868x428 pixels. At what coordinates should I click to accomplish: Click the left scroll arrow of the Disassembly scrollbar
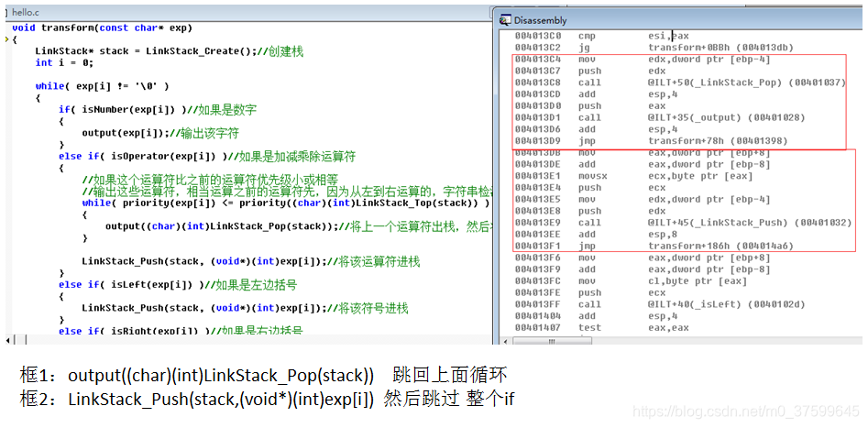coord(505,341)
